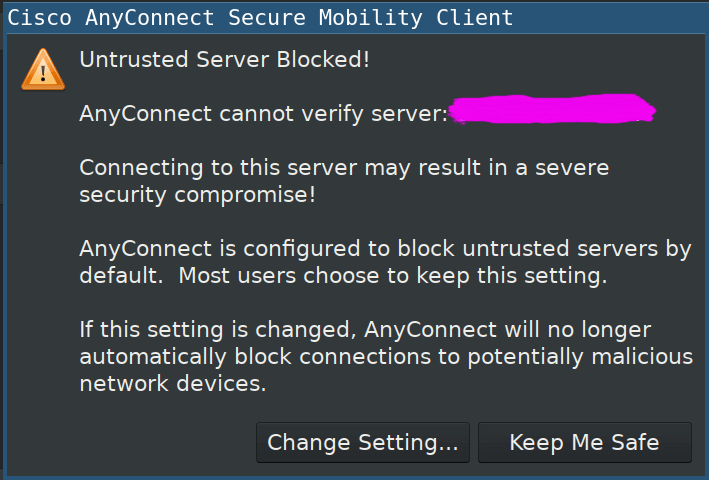Click the Cisco AnyConnect Secure Mobility Client title bar

pos(354,17)
